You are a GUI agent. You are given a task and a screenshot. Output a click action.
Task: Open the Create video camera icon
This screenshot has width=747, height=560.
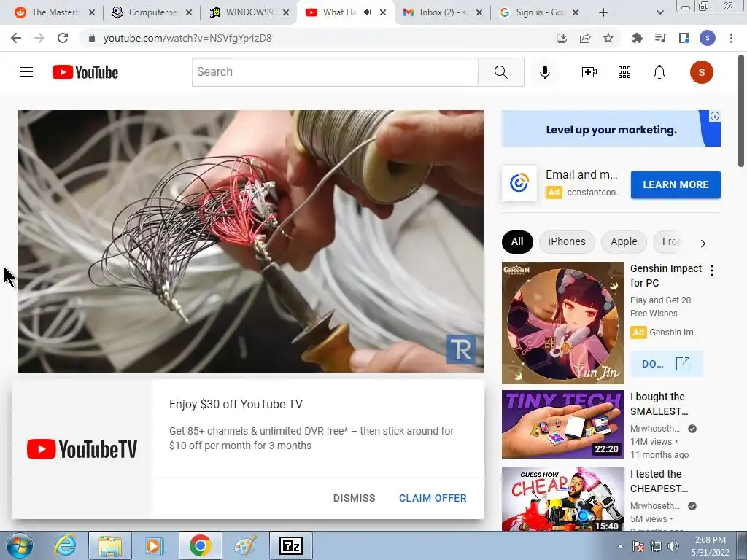[589, 72]
